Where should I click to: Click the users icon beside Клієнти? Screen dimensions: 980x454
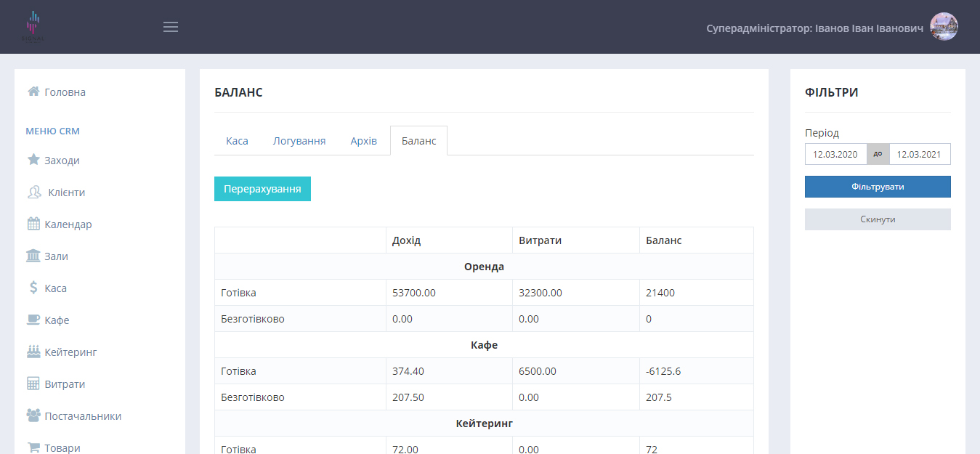point(34,192)
